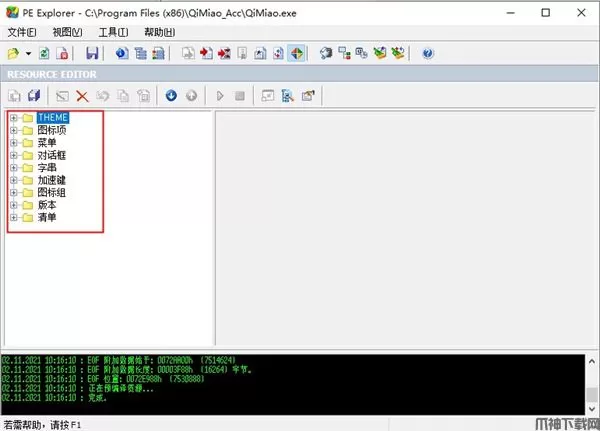The height and width of the screenshot is (431, 600).
Task: Click the second green tool with arrows icon
Action: coord(398,53)
